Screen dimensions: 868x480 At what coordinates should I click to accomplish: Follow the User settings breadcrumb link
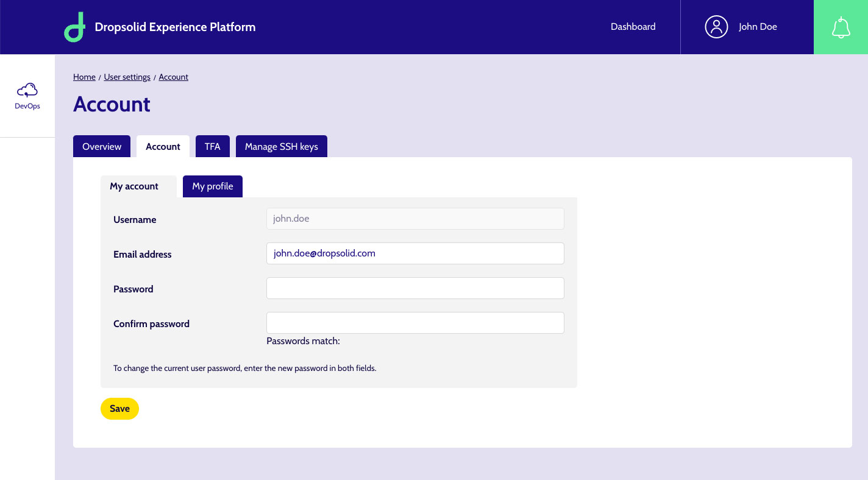click(x=127, y=77)
